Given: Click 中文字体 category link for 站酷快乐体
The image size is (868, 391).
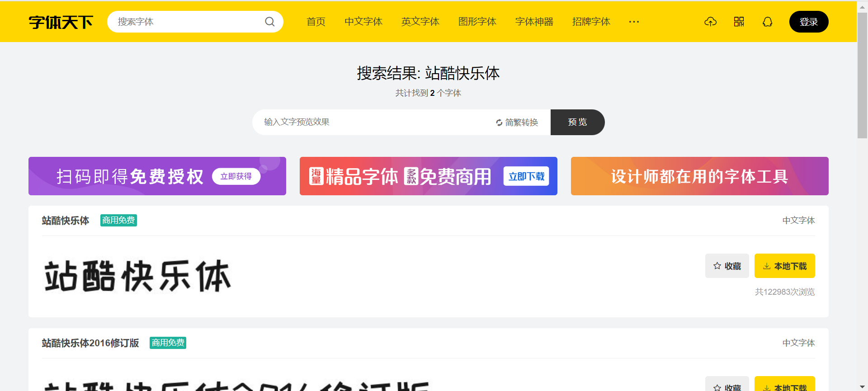Looking at the screenshot, I should coord(798,221).
